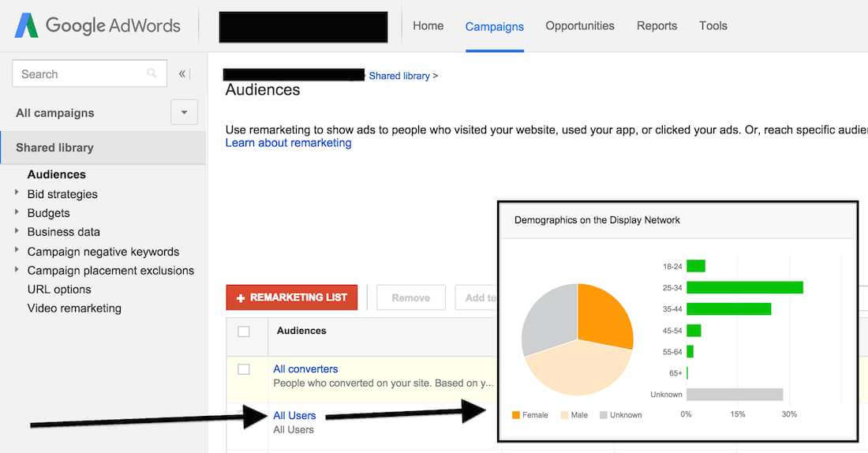The width and height of the screenshot is (868, 453).
Task: Tick the select-all checkbox in header
Action: [244, 331]
